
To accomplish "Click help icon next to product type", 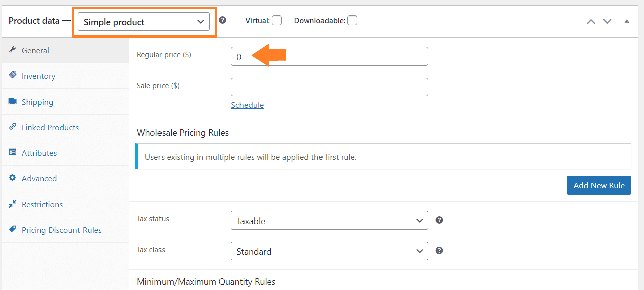I will pyautogui.click(x=223, y=20).
